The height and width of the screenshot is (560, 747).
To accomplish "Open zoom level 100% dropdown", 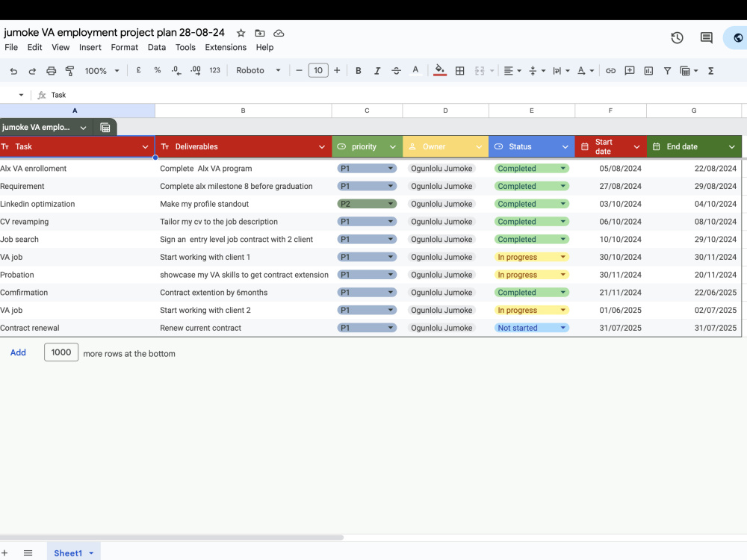I will (x=102, y=71).
